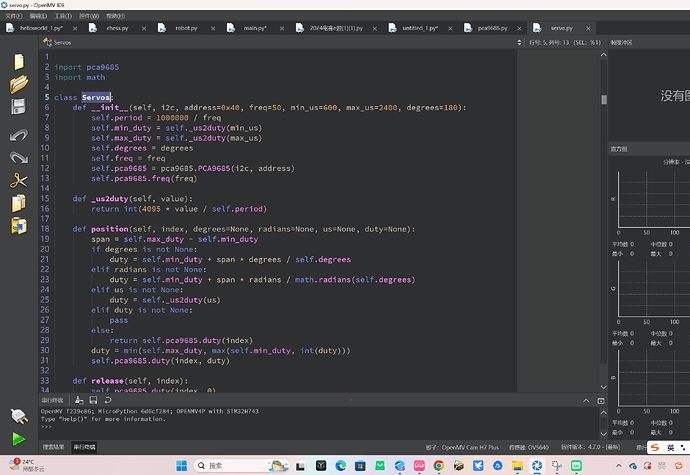Viewport: 690px width, 475px height.
Task: Click the editor scrollbar up arrow
Action: [x=604, y=55]
